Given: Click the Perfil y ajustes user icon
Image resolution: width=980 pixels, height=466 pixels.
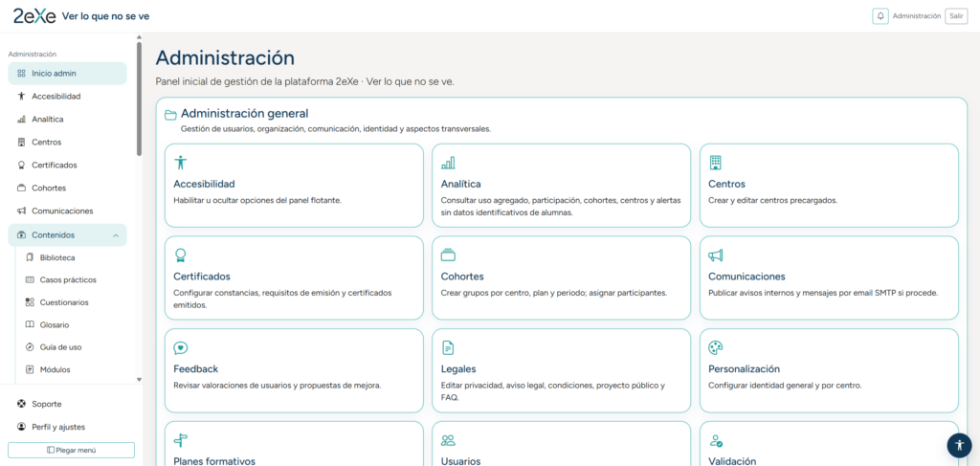Looking at the screenshot, I should (x=21, y=428).
